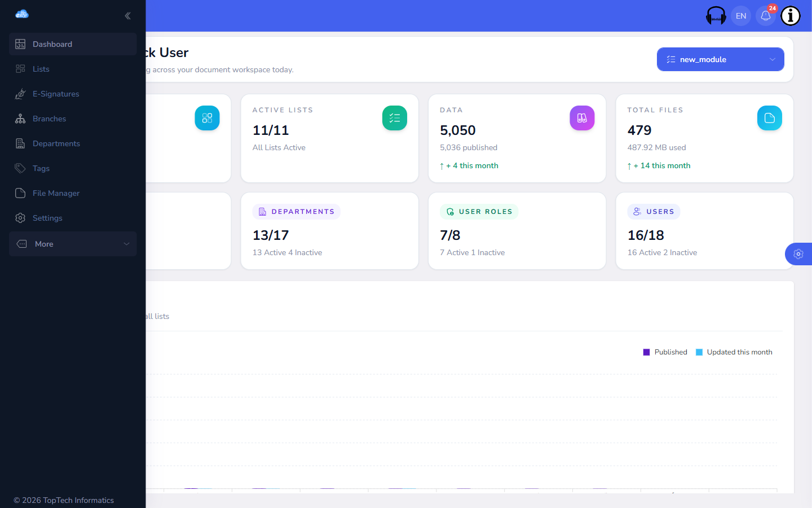Collapse the sidebar with the double chevron
This screenshot has height=508, width=812.
(x=127, y=16)
